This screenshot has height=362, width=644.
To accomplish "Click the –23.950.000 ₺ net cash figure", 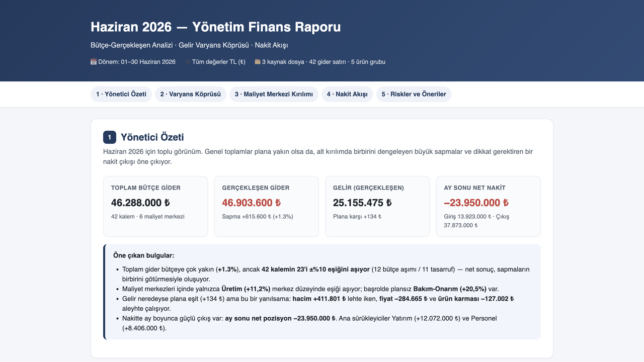I will (476, 203).
